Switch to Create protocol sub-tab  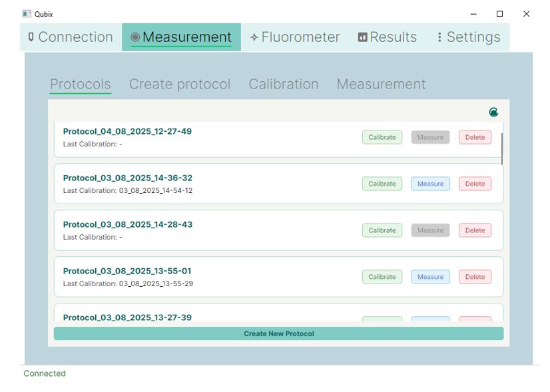point(180,84)
